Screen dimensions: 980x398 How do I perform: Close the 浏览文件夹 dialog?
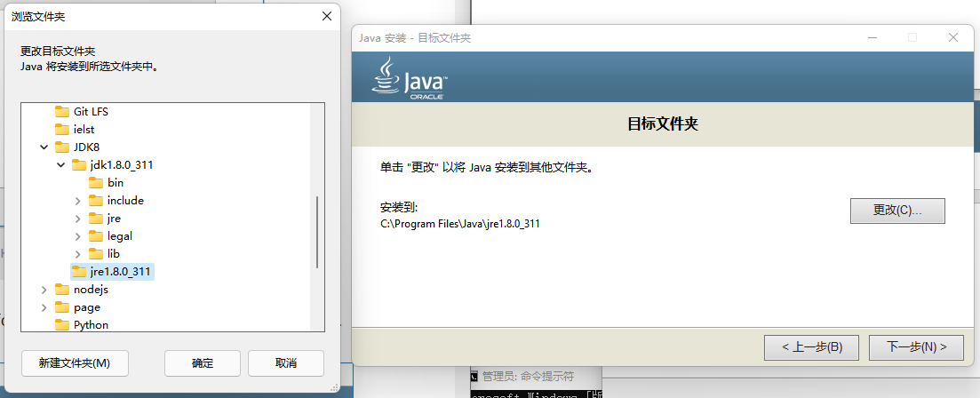(326, 16)
